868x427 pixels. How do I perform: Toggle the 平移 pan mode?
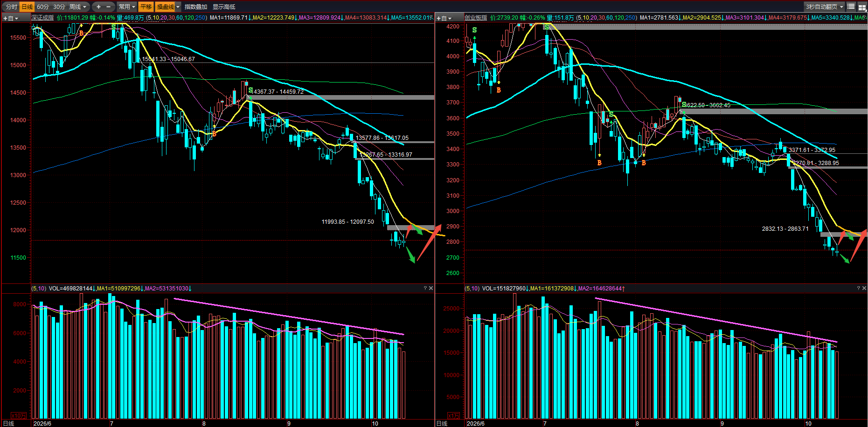[x=146, y=7]
